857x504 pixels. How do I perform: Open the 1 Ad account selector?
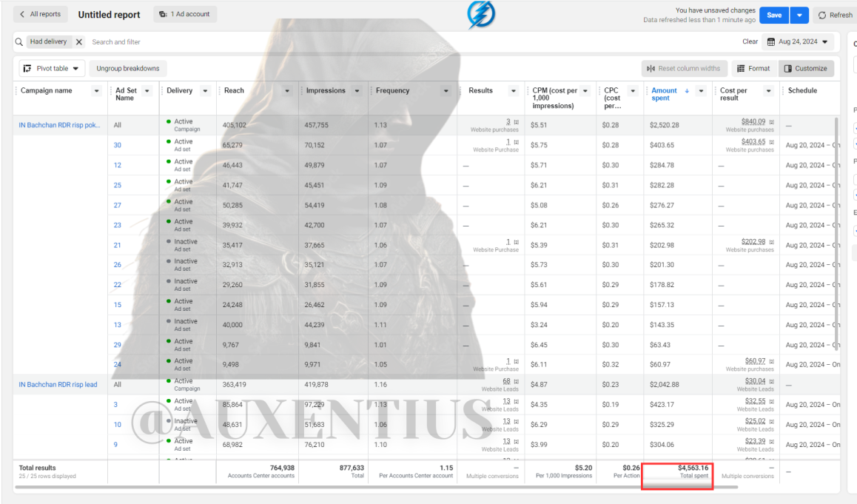[x=185, y=14]
